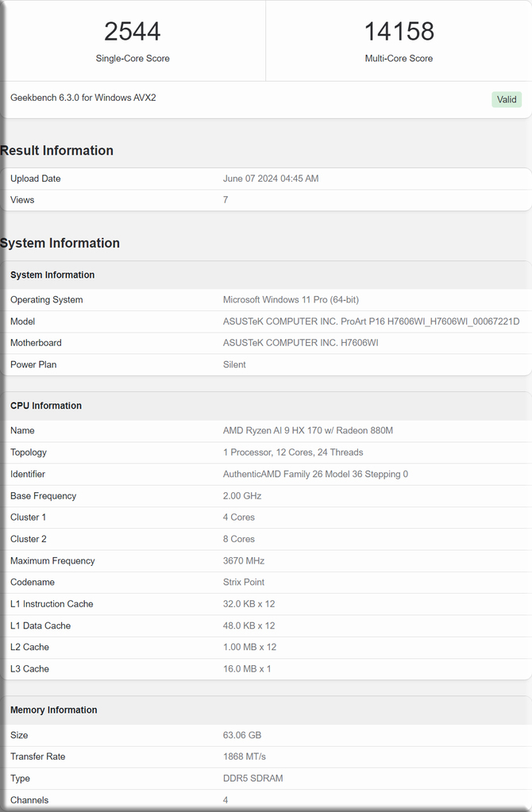Click the CPU Name label
532x812 pixels.
[22, 431]
